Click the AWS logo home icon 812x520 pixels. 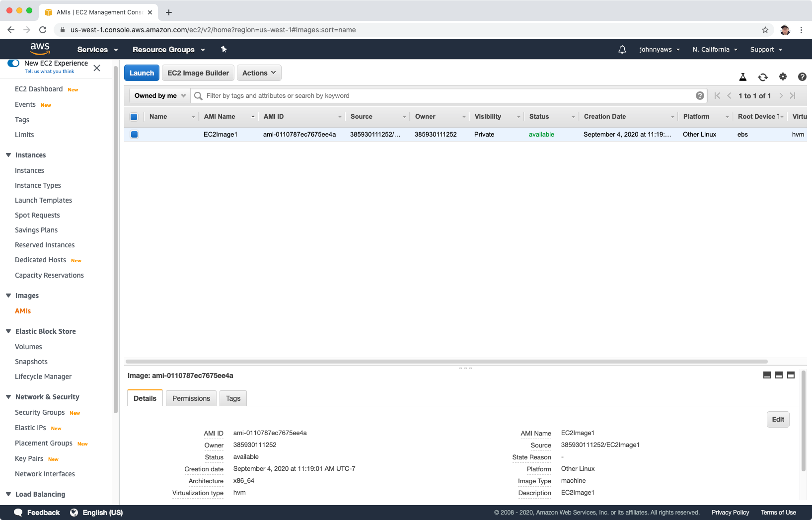40,49
